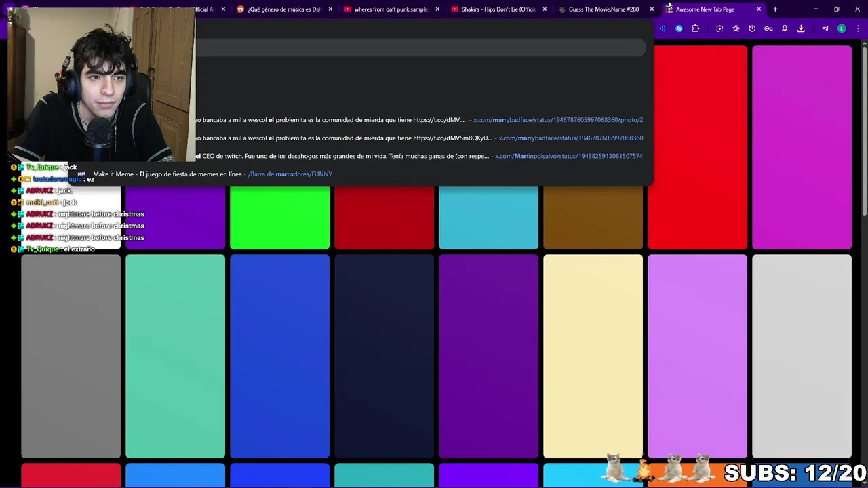The width and height of the screenshot is (868, 488).
Task: Click the royal blue tile in second row
Action: click(x=279, y=357)
